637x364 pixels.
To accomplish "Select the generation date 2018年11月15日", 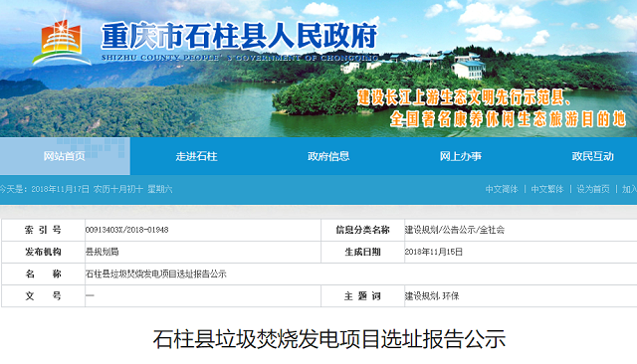I will (x=434, y=252).
